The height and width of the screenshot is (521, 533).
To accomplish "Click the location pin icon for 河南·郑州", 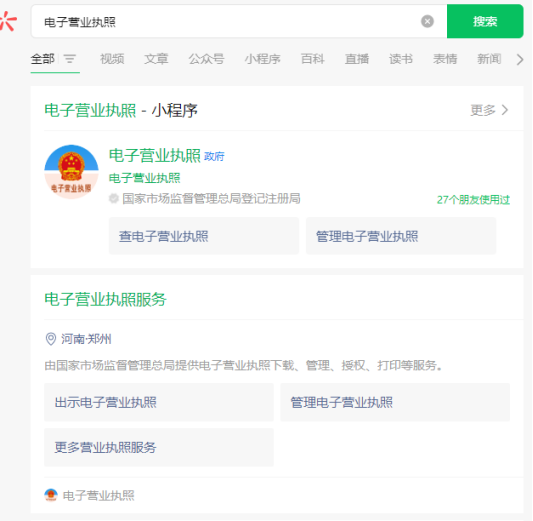I will [x=51, y=339].
